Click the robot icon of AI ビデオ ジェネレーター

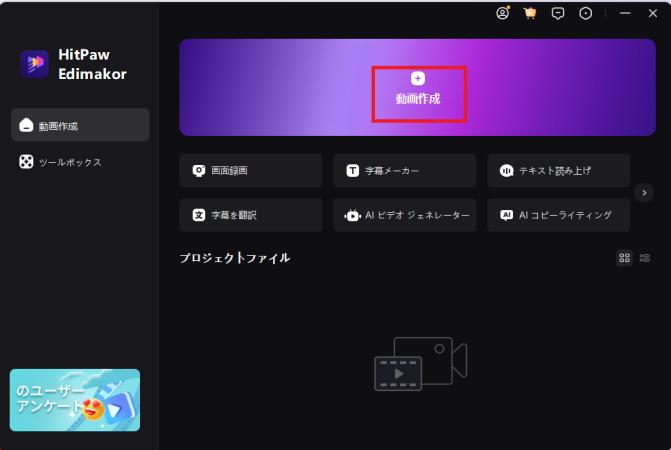tap(353, 215)
